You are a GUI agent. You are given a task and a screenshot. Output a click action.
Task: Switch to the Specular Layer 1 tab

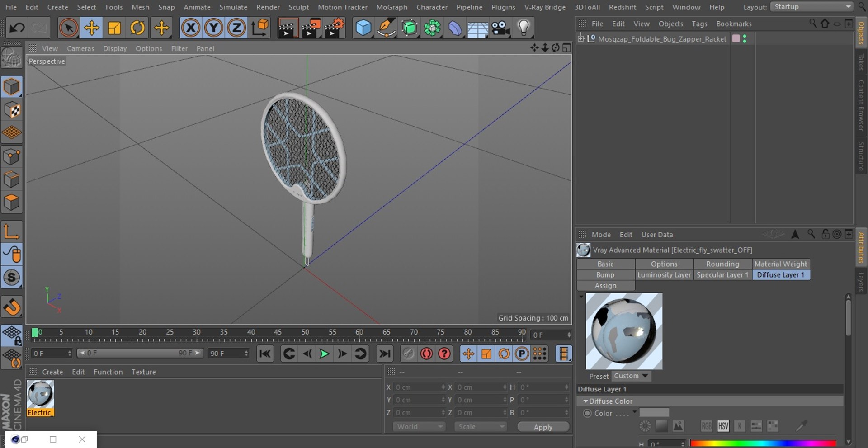(x=722, y=275)
